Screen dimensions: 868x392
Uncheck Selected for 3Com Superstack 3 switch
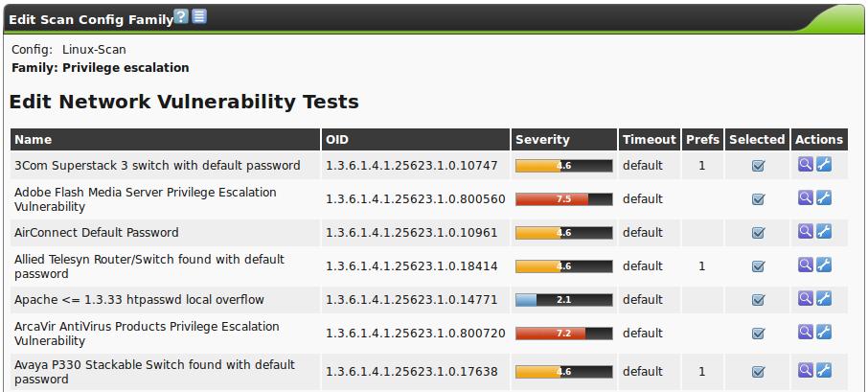click(758, 166)
